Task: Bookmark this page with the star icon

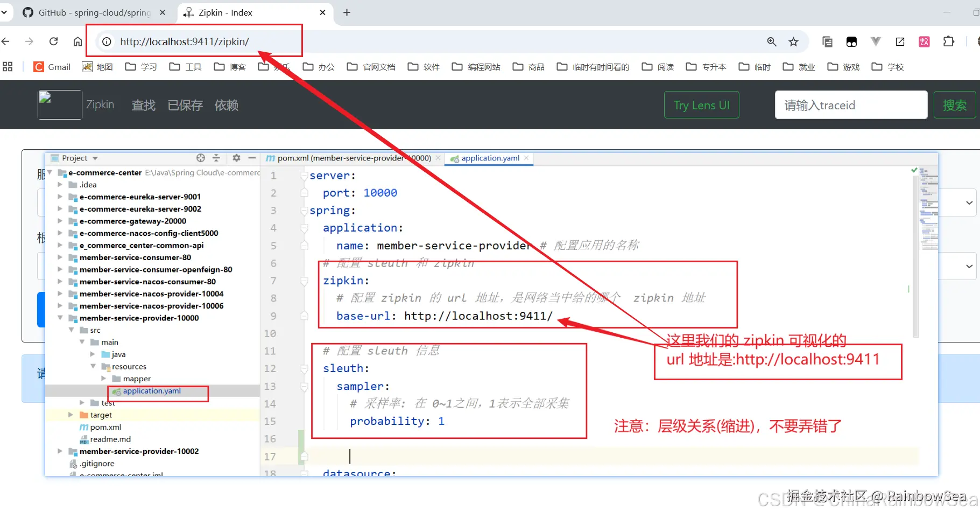Action: pos(793,41)
